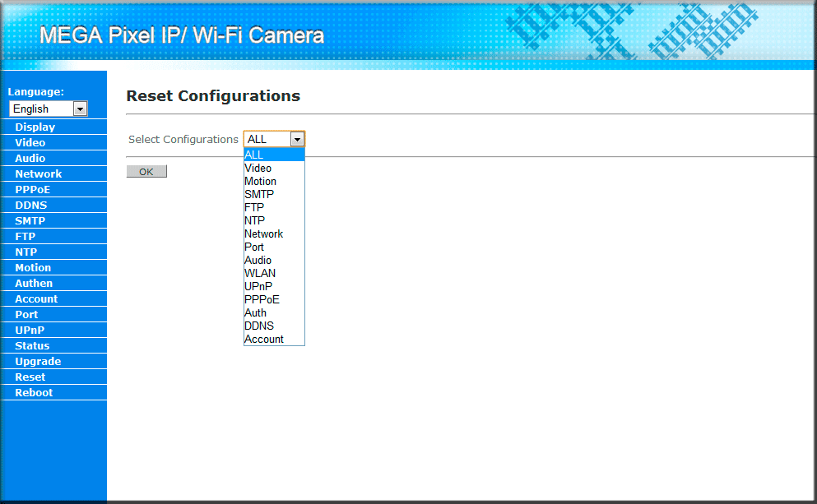Screen dimensions: 817x504
Task: Navigate to DDNS settings in sidebar
Action: point(31,206)
